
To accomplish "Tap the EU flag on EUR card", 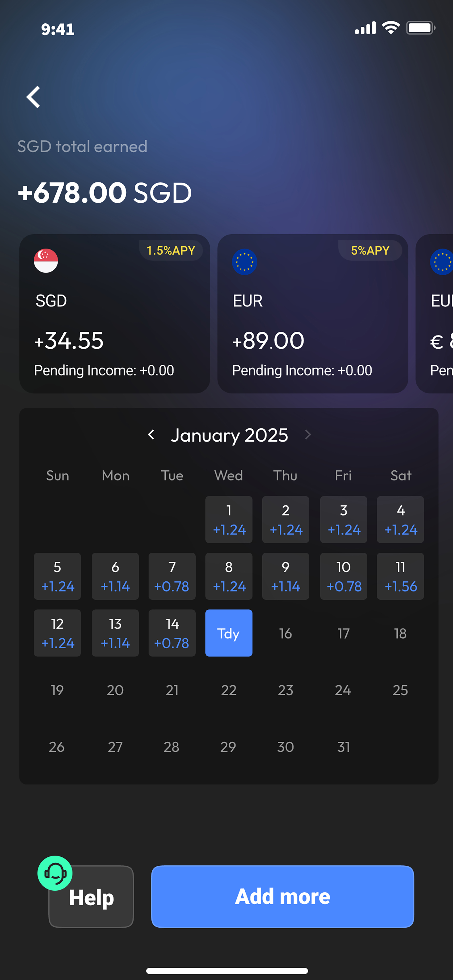I will click(x=244, y=262).
